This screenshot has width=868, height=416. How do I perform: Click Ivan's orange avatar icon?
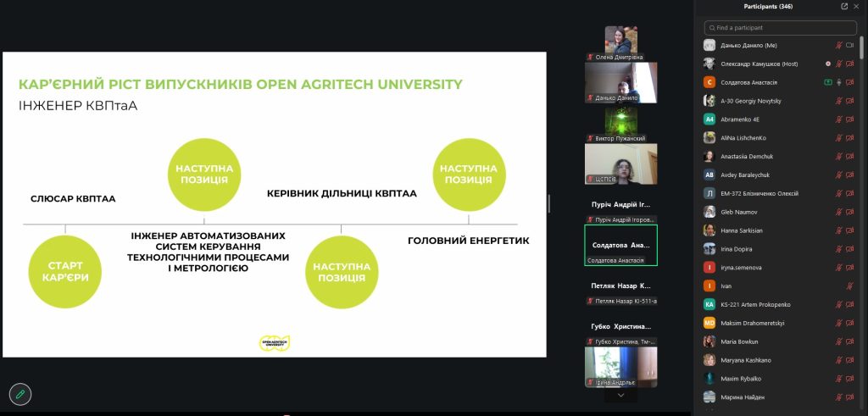tap(709, 286)
